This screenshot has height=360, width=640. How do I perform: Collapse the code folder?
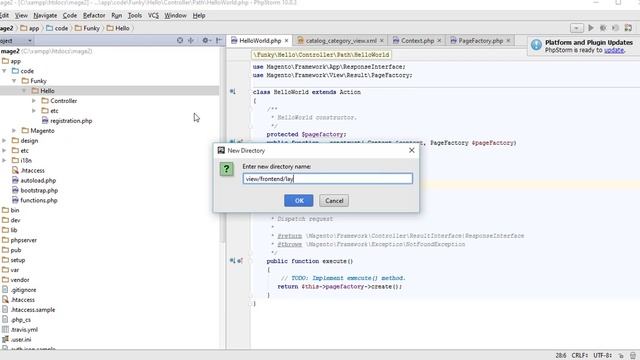[4, 71]
